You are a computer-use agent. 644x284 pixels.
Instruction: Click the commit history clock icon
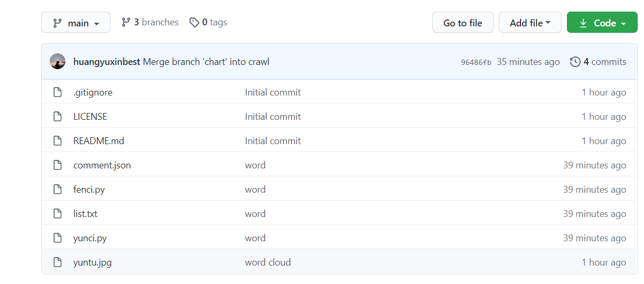575,62
